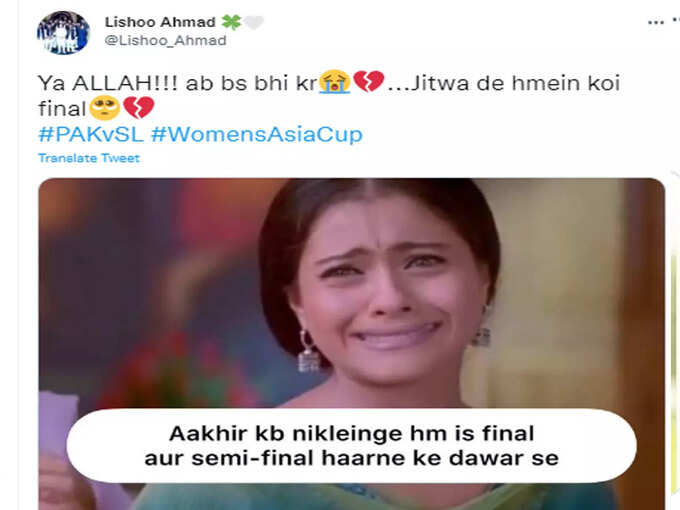
Task: Click the 'Ya ALLAH!!!' tweet text
Action: point(108,83)
